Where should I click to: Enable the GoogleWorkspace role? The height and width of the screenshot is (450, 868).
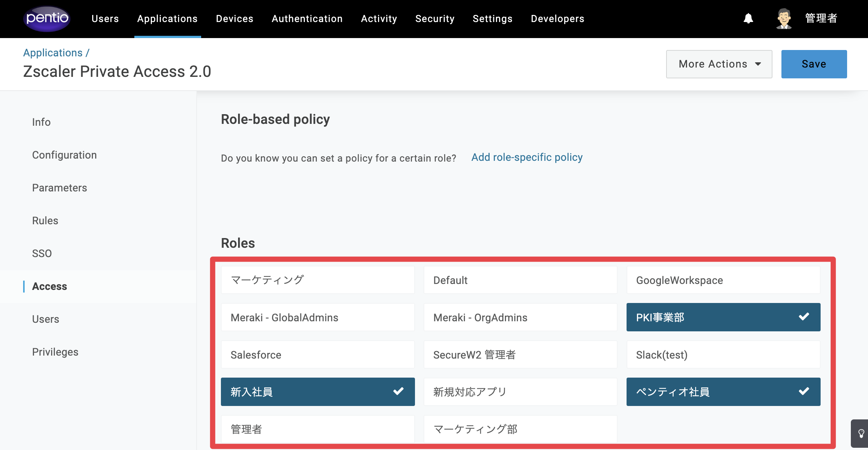coord(723,280)
